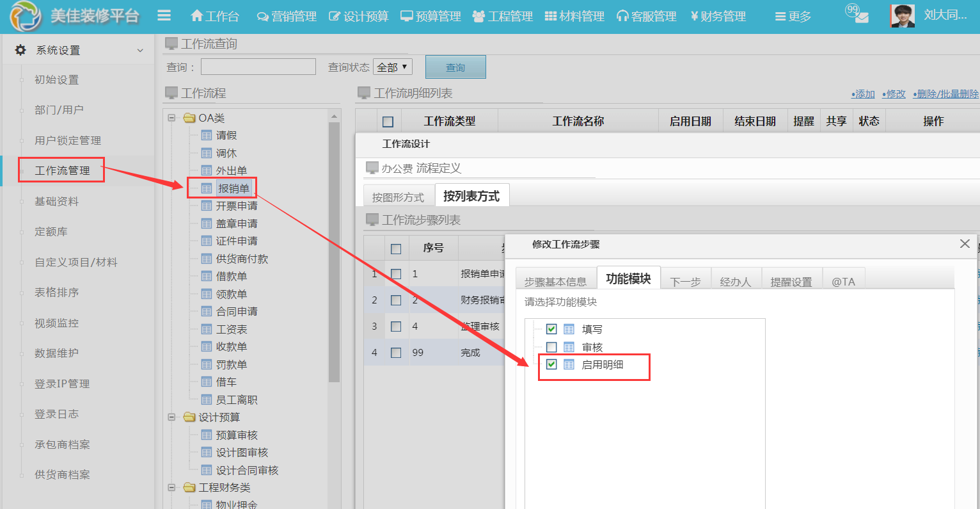Click the 添加 link
This screenshot has width=980, height=509.
click(x=863, y=94)
